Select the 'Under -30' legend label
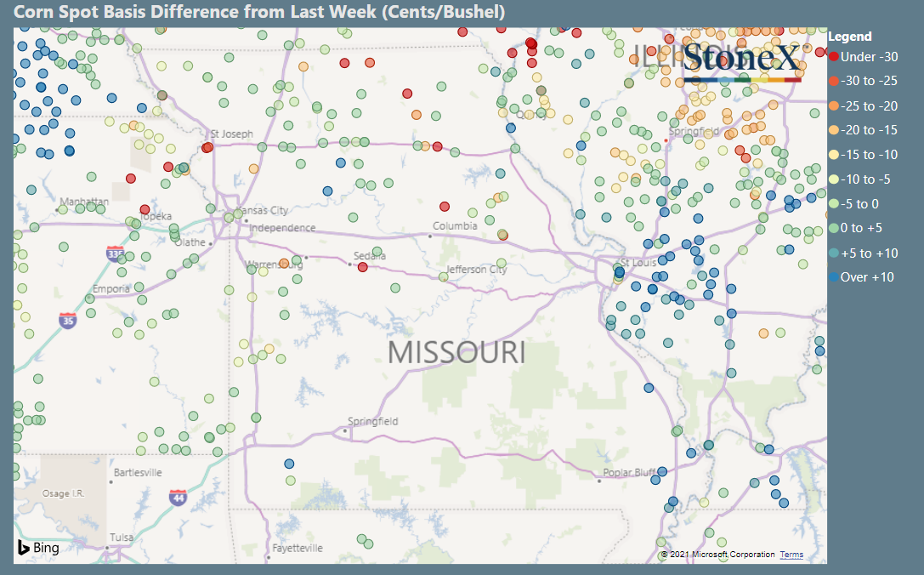This screenshot has height=575, width=924. 870,57
